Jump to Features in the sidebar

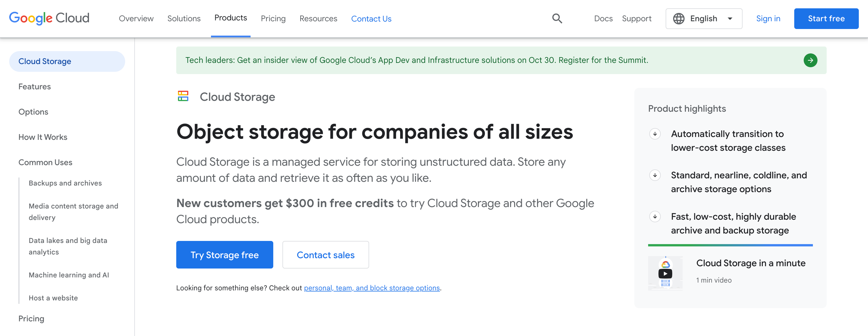34,87
